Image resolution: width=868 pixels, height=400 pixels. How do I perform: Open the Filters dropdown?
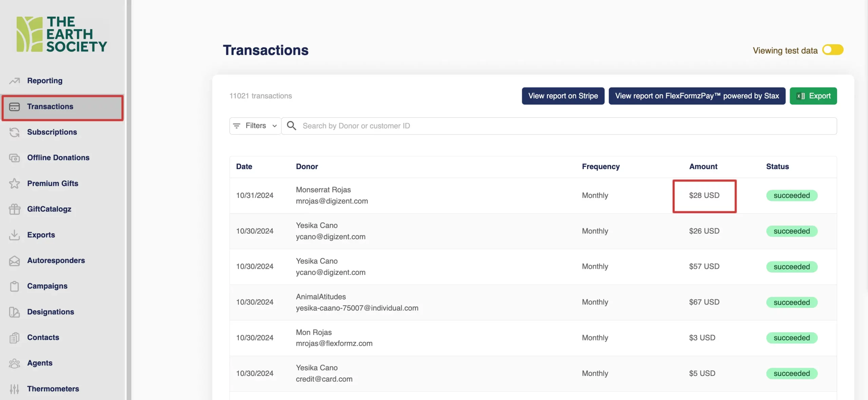coord(255,126)
